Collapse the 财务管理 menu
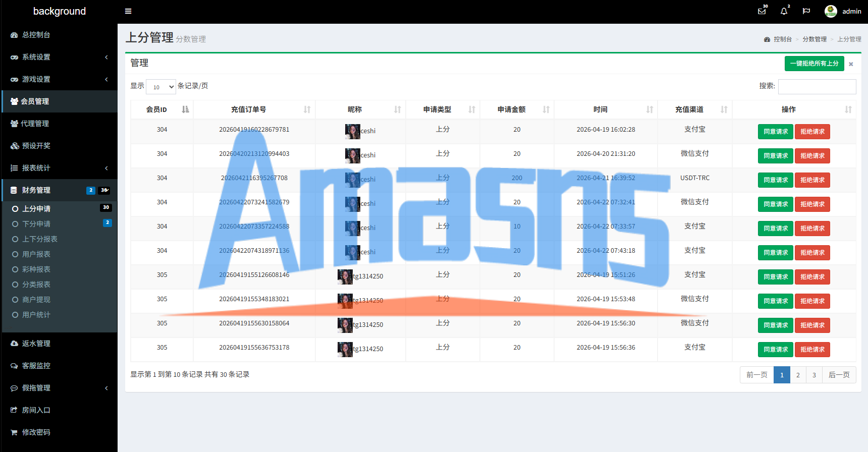The image size is (868, 452). (60, 190)
